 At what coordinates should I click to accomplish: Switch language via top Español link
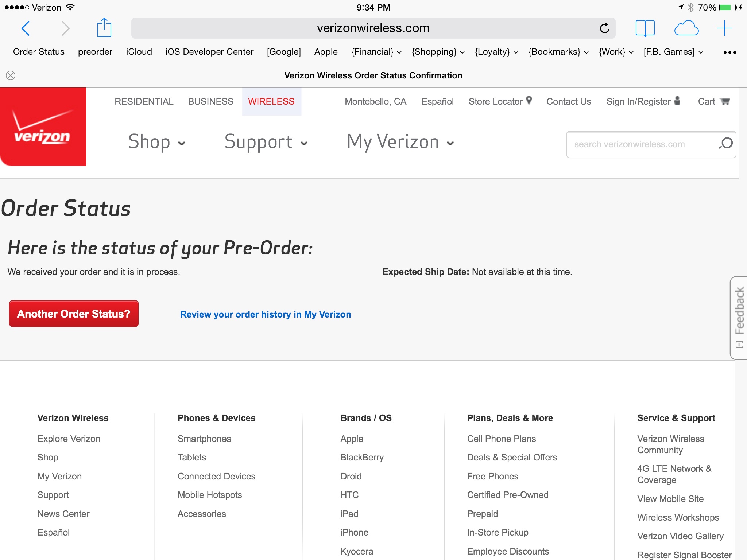click(x=437, y=101)
